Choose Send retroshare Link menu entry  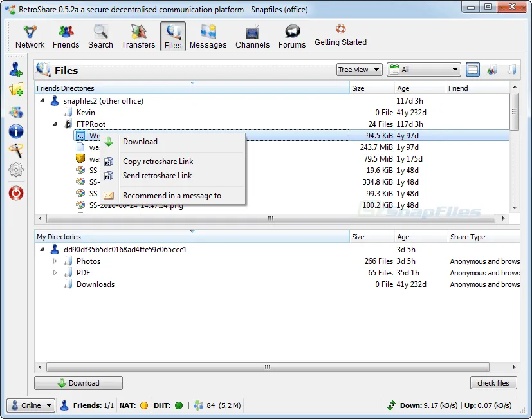pos(173,176)
